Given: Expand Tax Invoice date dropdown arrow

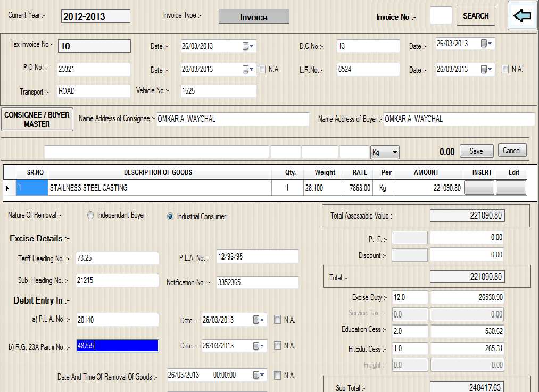Looking at the screenshot, I should [252, 46].
